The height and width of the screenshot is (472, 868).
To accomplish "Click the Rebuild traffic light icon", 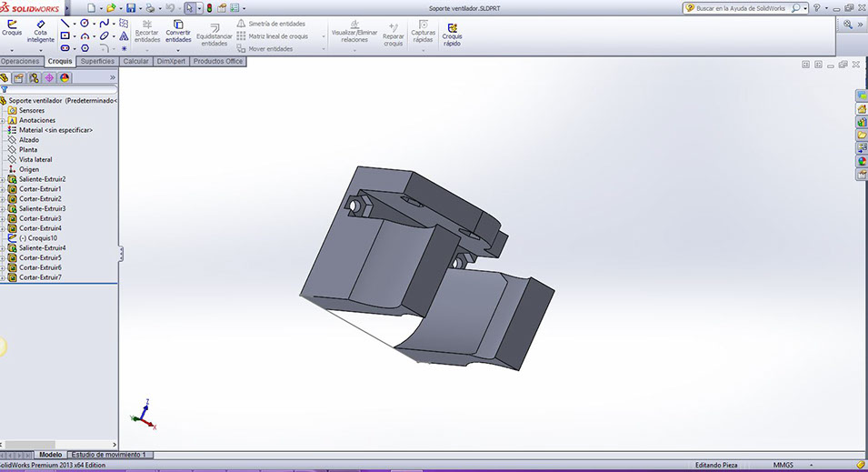I will pyautogui.click(x=209, y=8).
